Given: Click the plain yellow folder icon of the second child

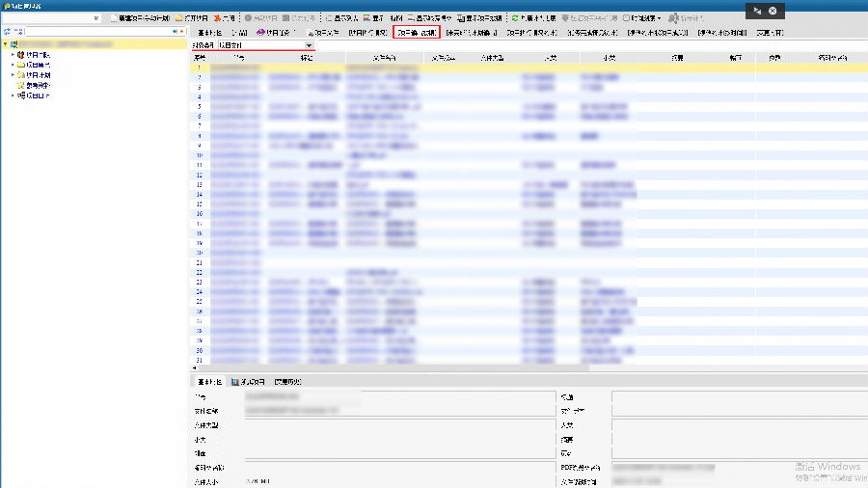Looking at the screenshot, I should [x=21, y=65].
